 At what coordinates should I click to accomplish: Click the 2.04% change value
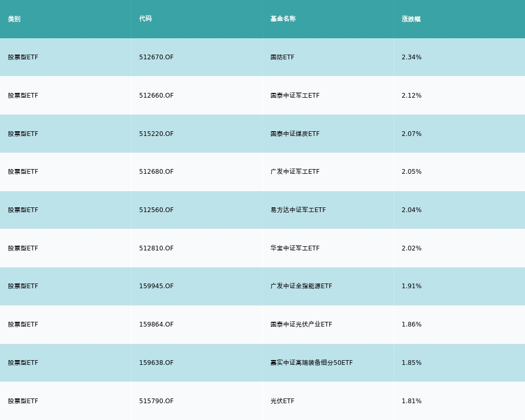point(412,209)
